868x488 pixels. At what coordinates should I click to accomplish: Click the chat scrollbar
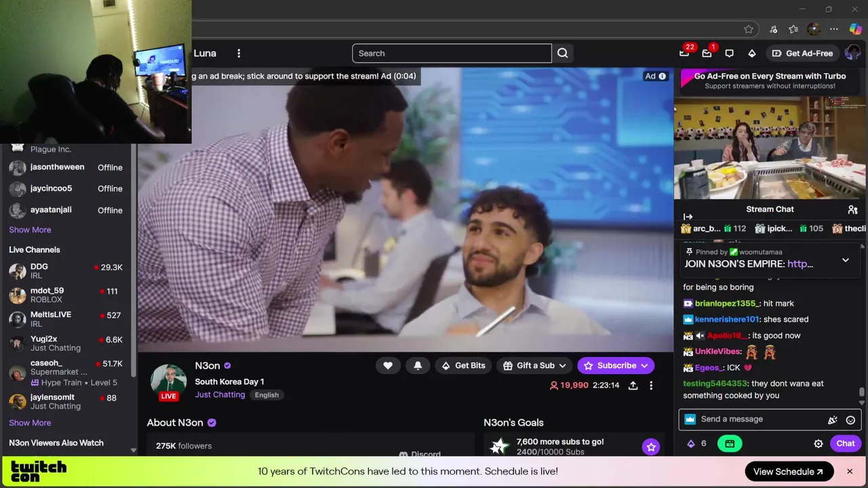tap(862, 393)
